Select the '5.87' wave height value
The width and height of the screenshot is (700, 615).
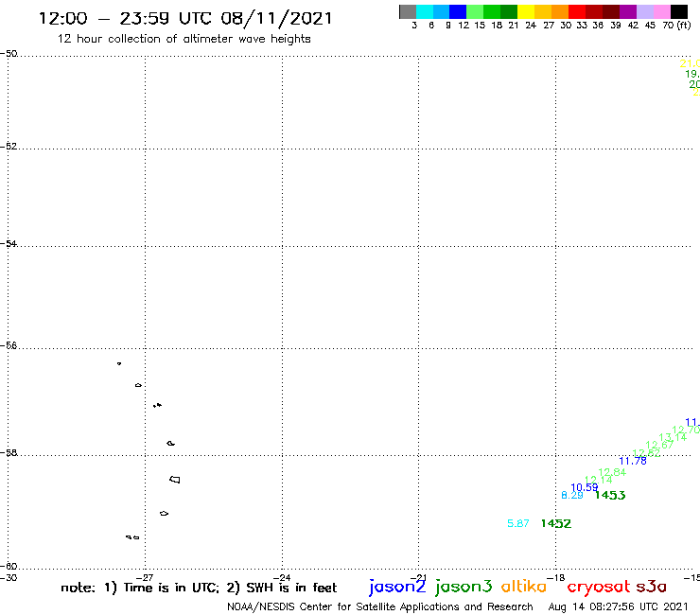pos(517,523)
